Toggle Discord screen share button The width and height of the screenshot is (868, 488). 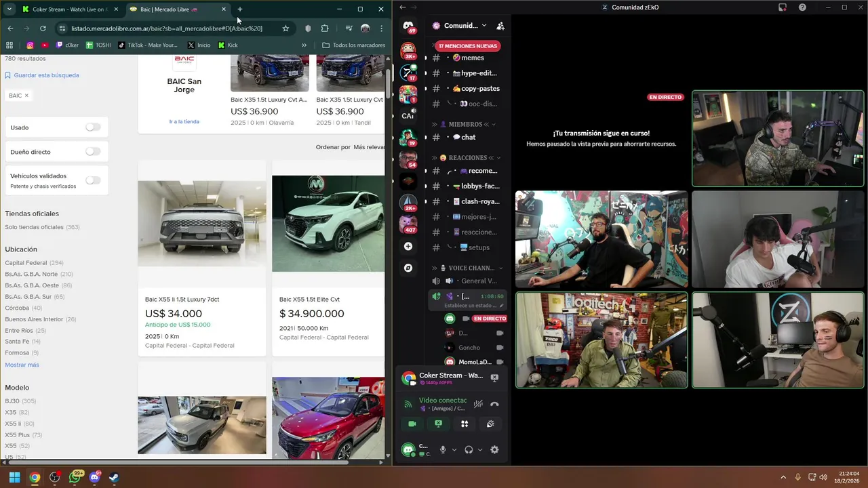(438, 424)
